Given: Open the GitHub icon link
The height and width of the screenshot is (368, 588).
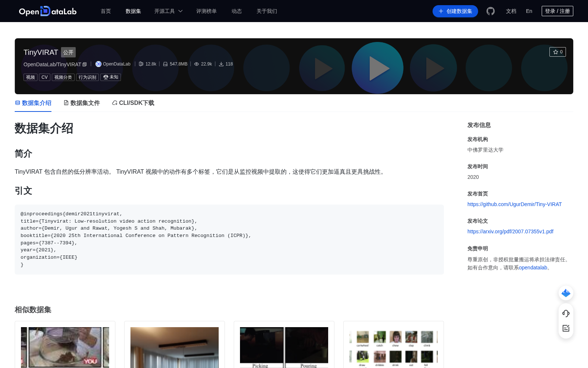Looking at the screenshot, I should [491, 11].
